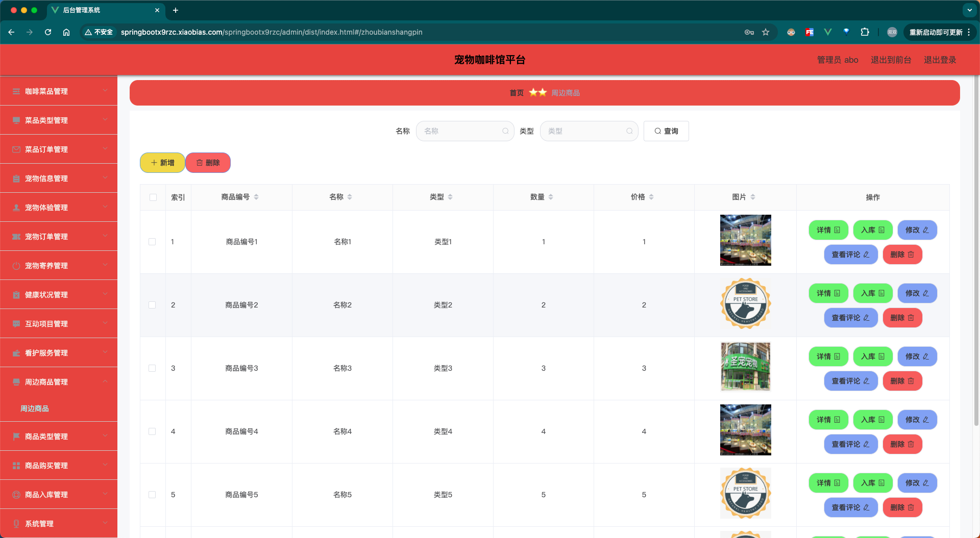Reload the page in browser
Screen dimensions: 980x538
[48, 32]
